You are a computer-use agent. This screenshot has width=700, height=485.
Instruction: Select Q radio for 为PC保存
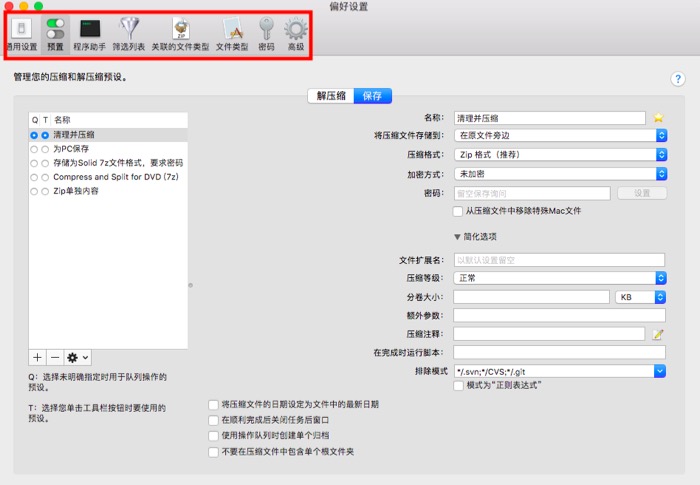point(34,149)
